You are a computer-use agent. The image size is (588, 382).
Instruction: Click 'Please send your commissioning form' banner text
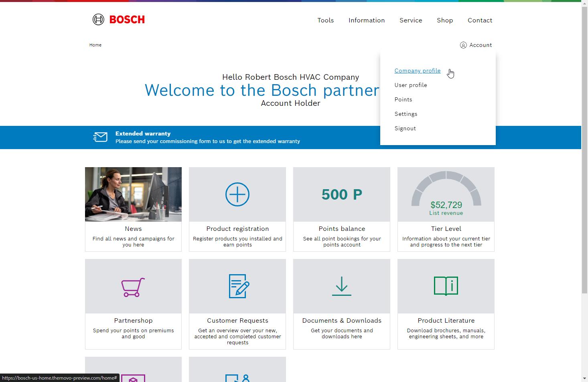[x=208, y=141]
